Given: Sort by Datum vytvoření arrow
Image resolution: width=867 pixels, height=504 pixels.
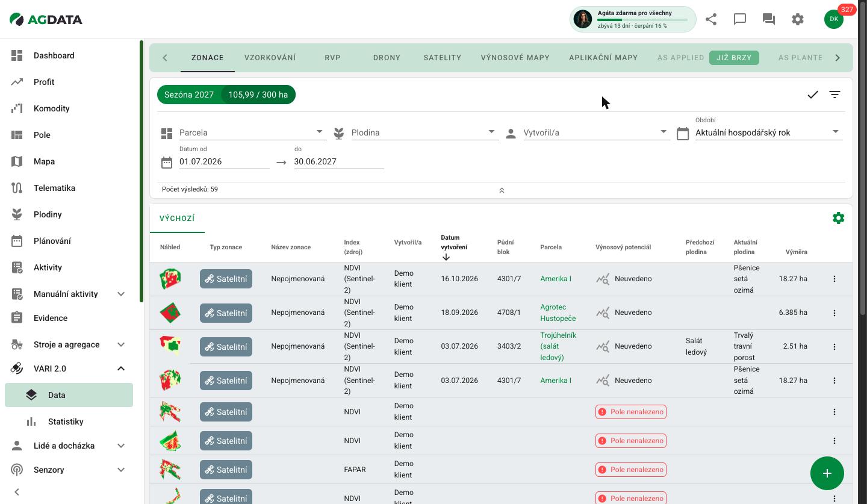Looking at the screenshot, I should [x=446, y=257].
